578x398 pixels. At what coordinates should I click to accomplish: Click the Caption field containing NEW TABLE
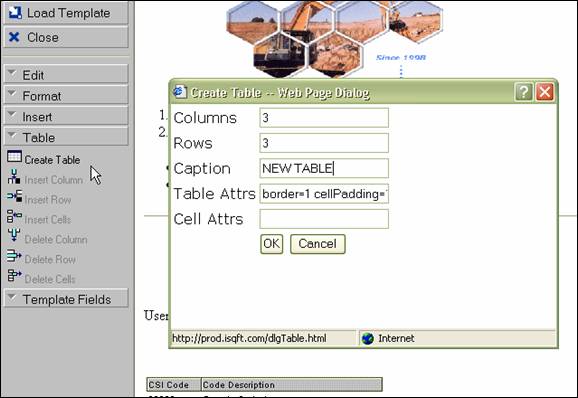[324, 168]
